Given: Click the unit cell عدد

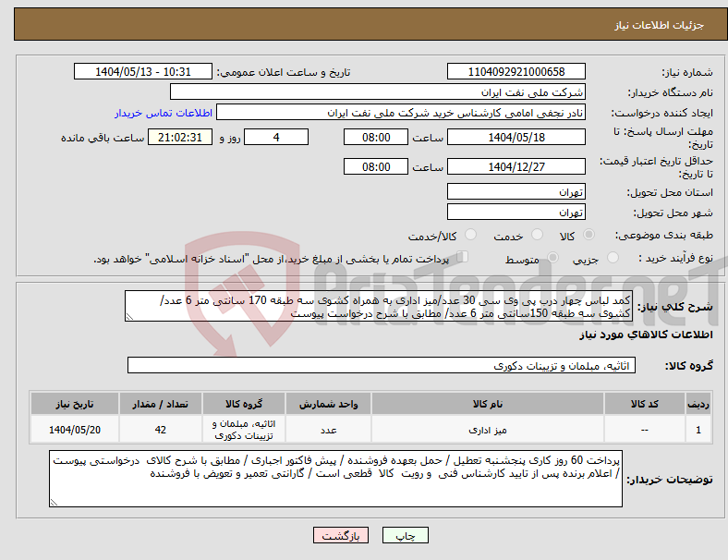Looking at the screenshot, I should pos(328,430).
